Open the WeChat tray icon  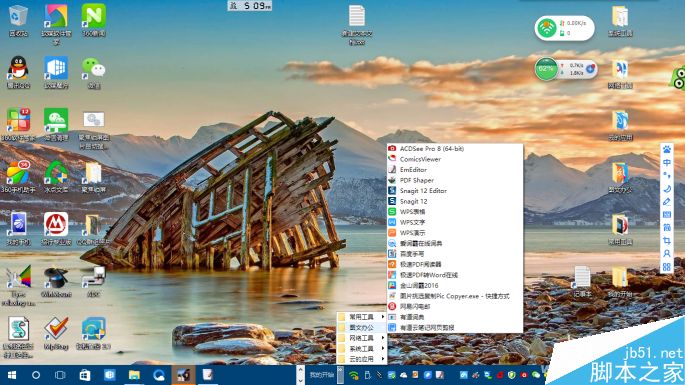(x=536, y=375)
